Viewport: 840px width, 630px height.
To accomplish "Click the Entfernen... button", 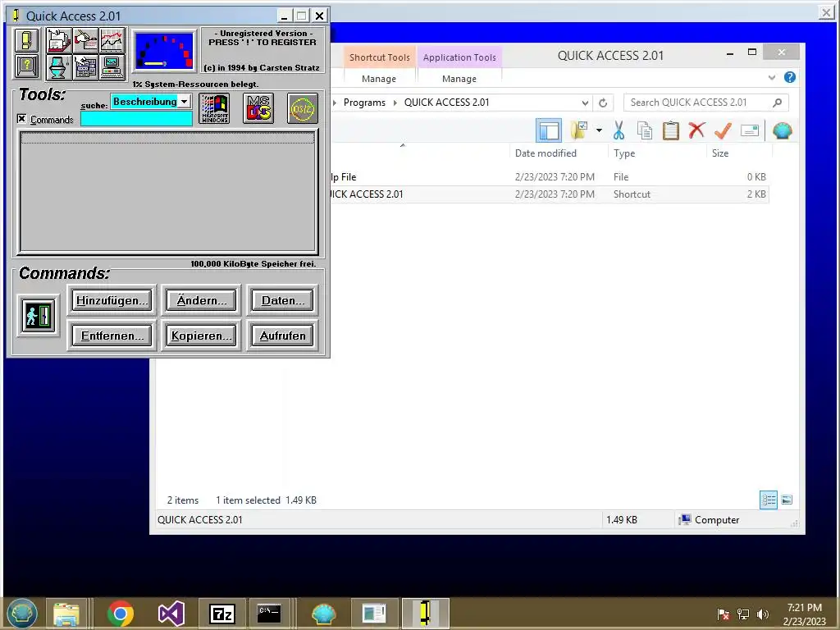I will click(112, 336).
